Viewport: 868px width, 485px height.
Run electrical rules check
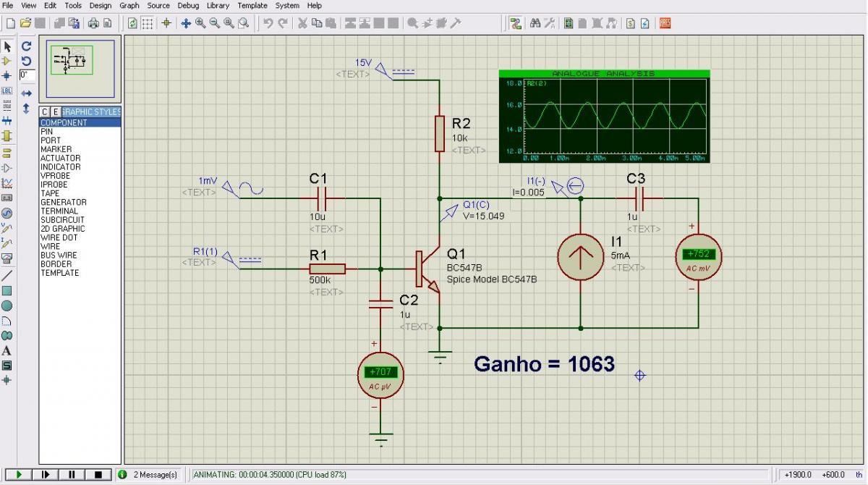tap(644, 23)
